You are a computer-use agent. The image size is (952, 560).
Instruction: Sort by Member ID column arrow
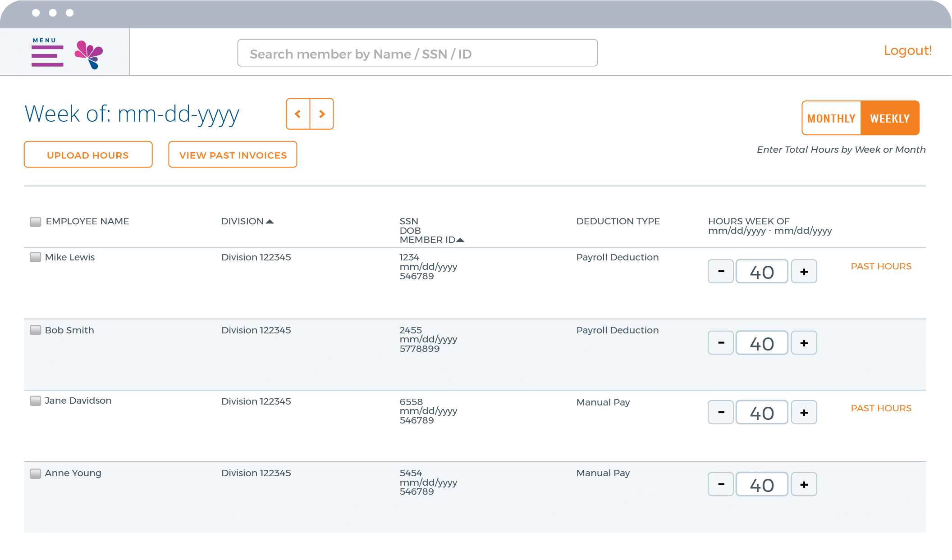[x=460, y=240]
